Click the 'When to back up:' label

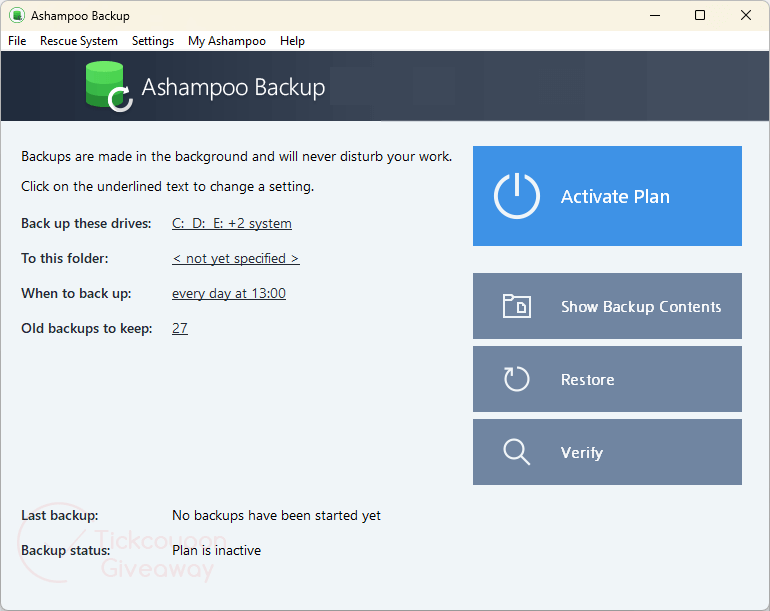point(76,293)
